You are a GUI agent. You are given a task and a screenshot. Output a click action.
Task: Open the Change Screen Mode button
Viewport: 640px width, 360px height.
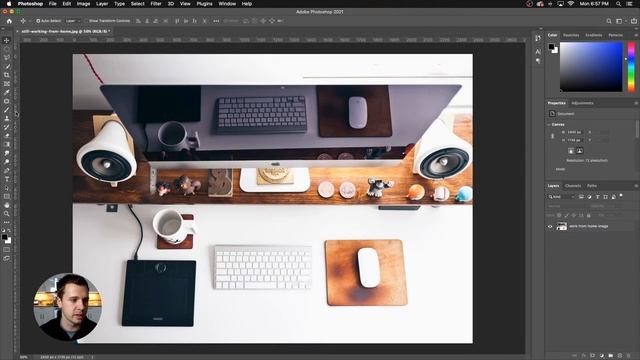pyautogui.click(x=7, y=258)
